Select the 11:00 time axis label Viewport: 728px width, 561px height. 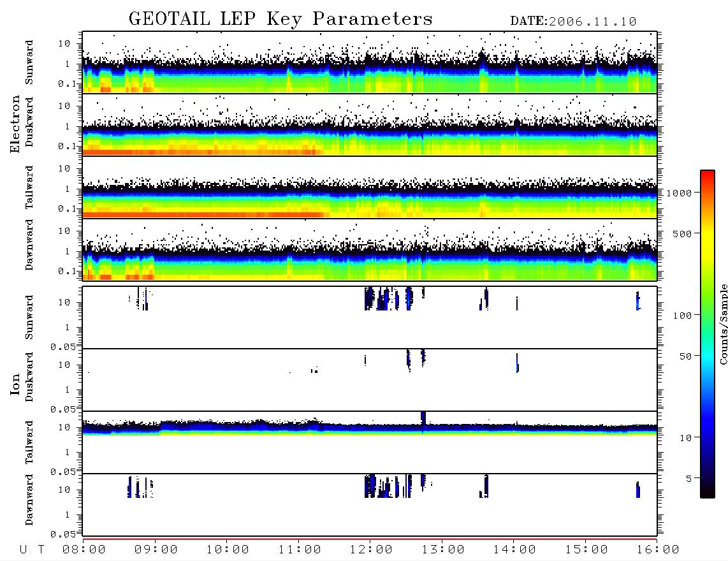click(300, 550)
